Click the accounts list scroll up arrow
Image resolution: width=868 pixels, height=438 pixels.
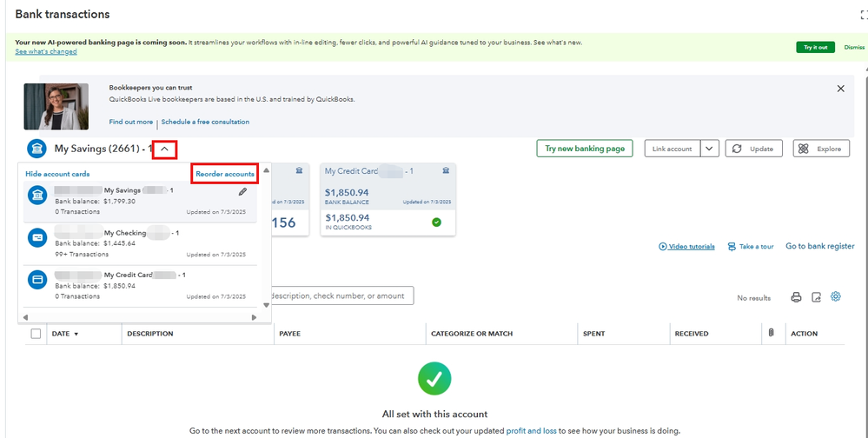point(266,170)
